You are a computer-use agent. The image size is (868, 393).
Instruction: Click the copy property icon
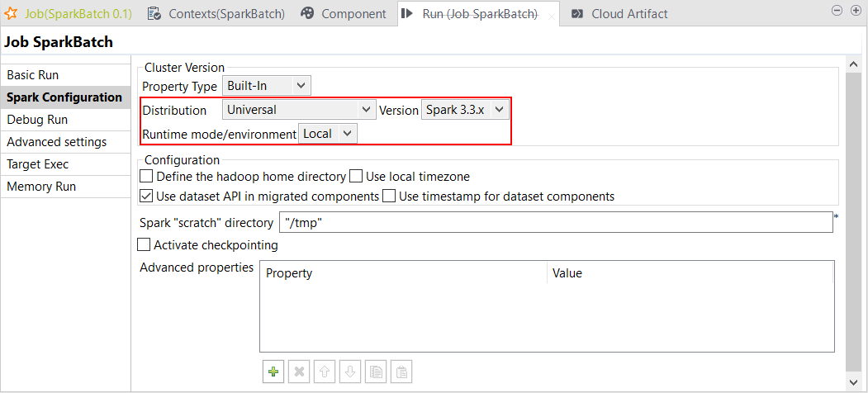pos(376,372)
